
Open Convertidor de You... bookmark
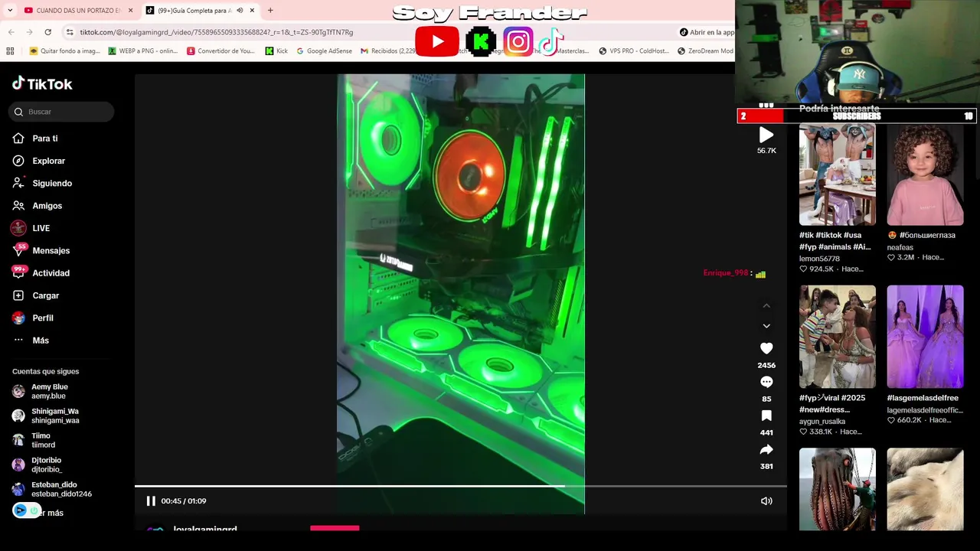click(x=220, y=51)
